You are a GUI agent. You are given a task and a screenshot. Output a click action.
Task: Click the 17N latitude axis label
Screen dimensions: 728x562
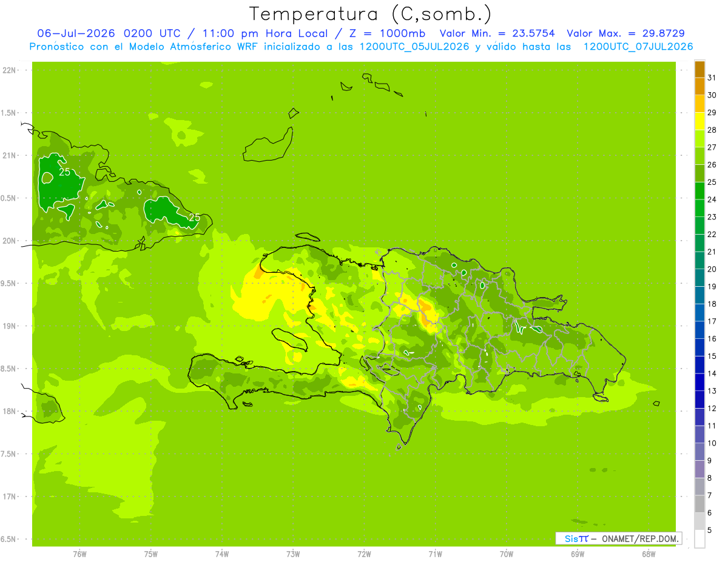[x=8, y=497]
